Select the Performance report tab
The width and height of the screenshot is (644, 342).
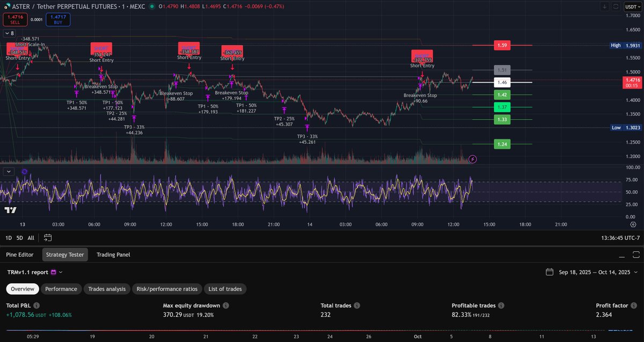click(61, 289)
